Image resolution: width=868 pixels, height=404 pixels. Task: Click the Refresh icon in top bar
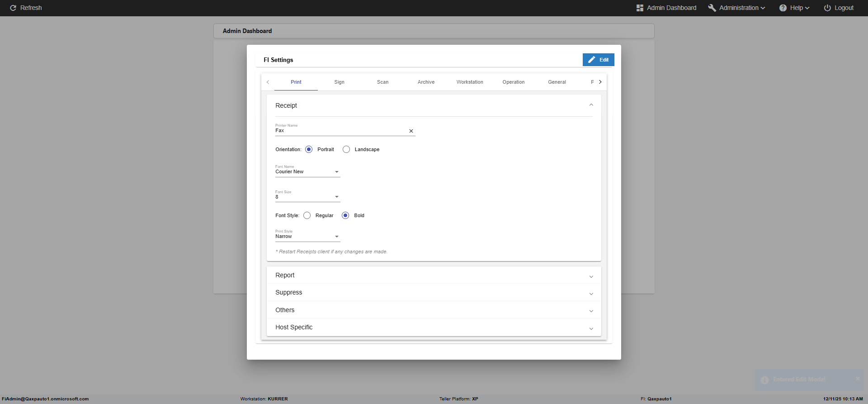point(13,8)
